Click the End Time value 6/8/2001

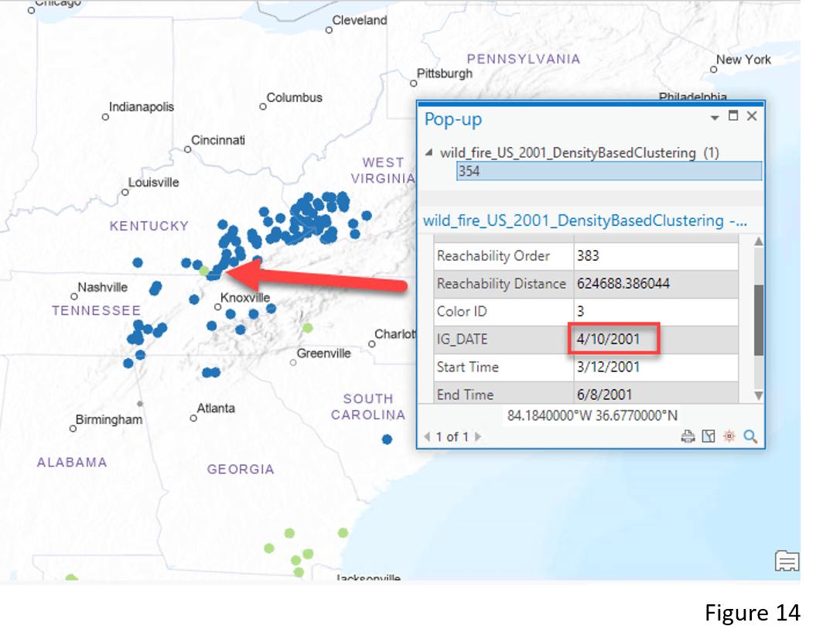tap(604, 395)
